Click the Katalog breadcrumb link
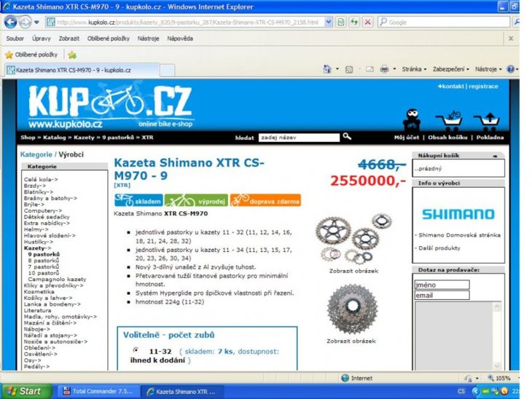The height and width of the screenshot is (399, 532). [54, 138]
